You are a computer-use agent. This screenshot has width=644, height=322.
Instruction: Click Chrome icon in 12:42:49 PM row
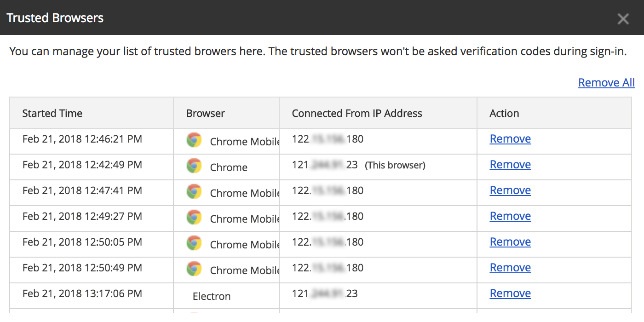point(194,166)
